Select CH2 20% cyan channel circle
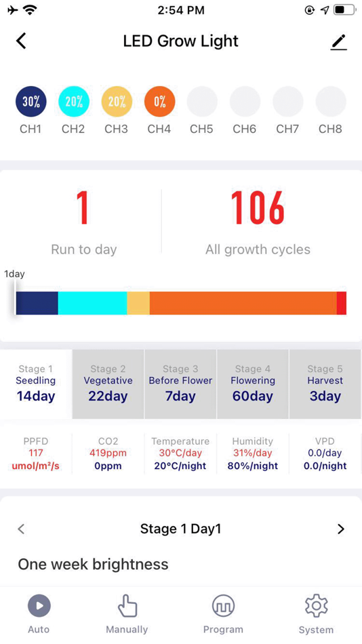Image resolution: width=362 pixels, height=644 pixels. (x=74, y=102)
